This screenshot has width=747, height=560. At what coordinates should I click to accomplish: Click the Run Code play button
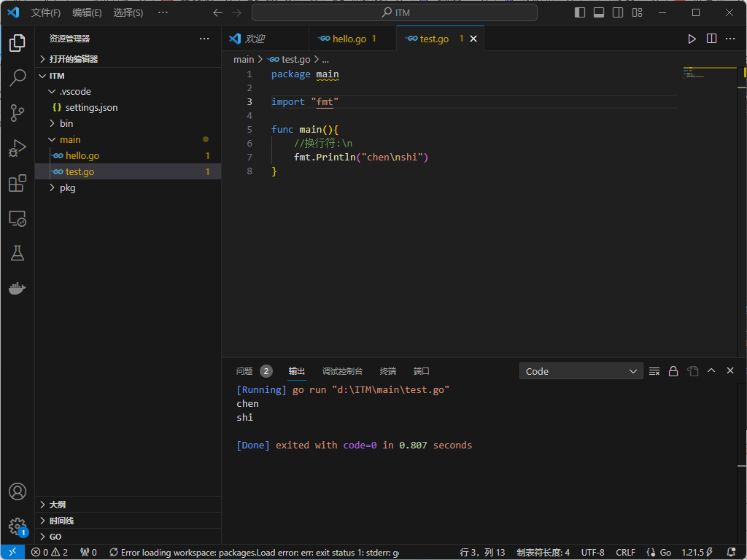point(692,39)
